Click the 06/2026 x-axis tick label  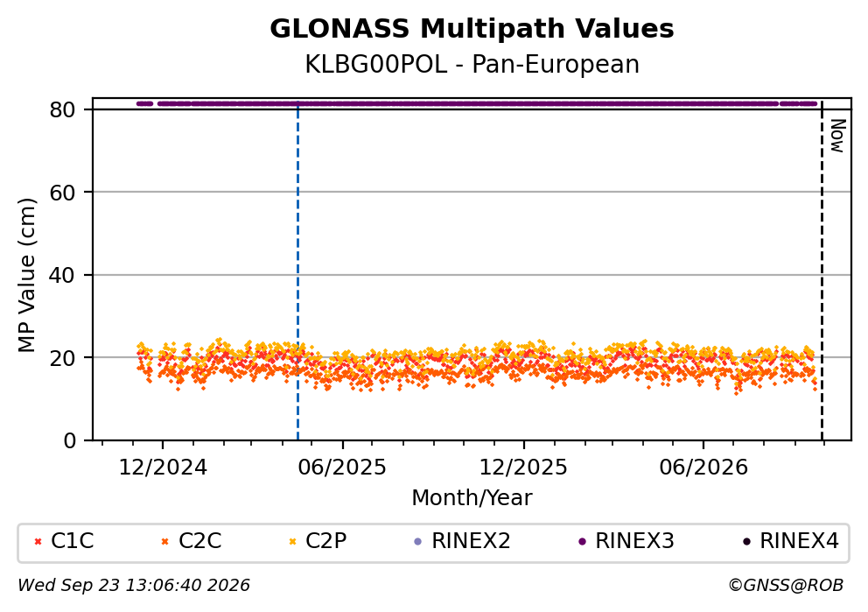[703, 468]
